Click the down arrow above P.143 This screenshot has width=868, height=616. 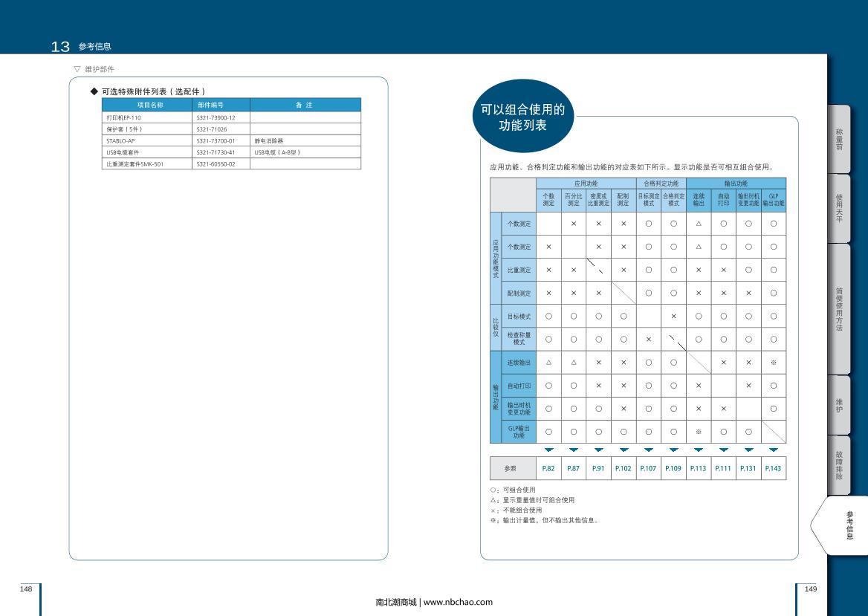click(x=773, y=450)
